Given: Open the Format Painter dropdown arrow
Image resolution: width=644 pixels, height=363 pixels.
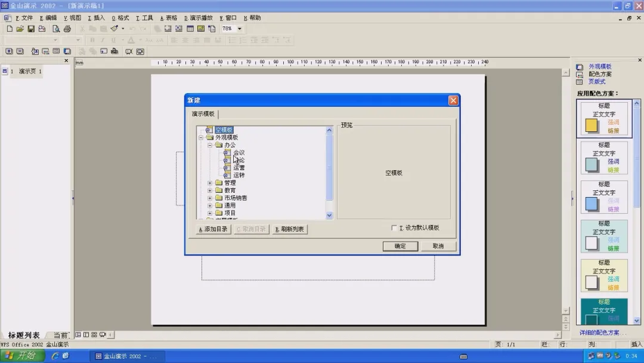Looking at the screenshot, I should [123, 29].
